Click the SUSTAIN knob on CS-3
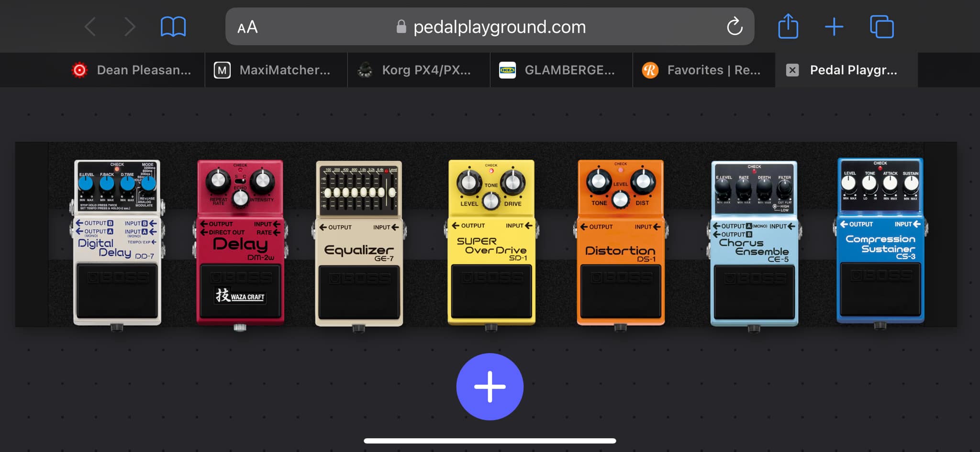Image resolution: width=980 pixels, height=452 pixels. click(x=911, y=183)
